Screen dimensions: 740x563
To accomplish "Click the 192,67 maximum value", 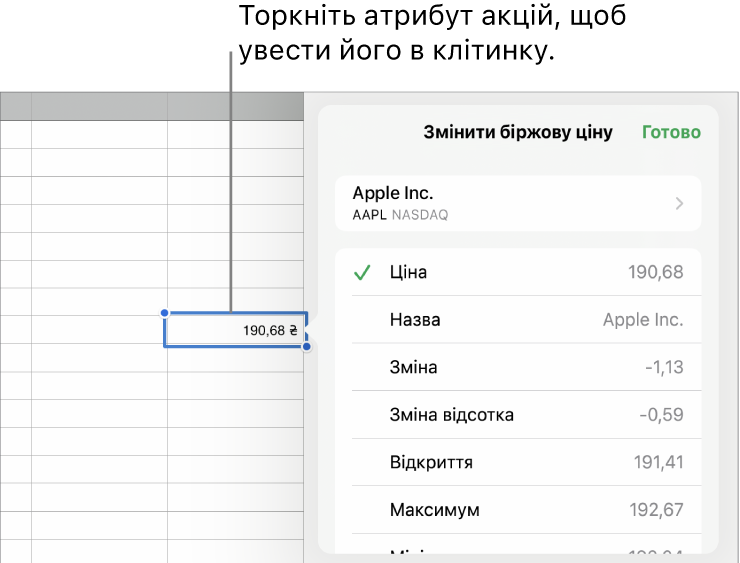I will pyautogui.click(x=656, y=510).
